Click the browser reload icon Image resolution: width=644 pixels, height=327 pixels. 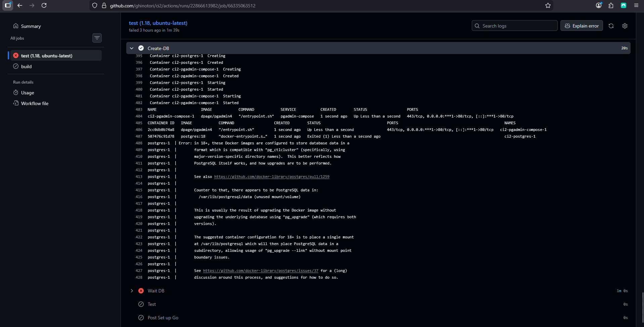44,5
